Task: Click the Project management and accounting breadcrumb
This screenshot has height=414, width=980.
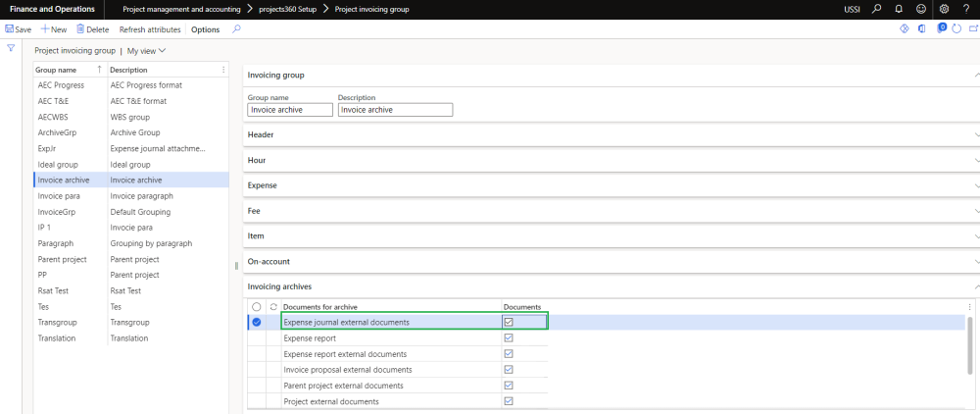Action: point(181,9)
